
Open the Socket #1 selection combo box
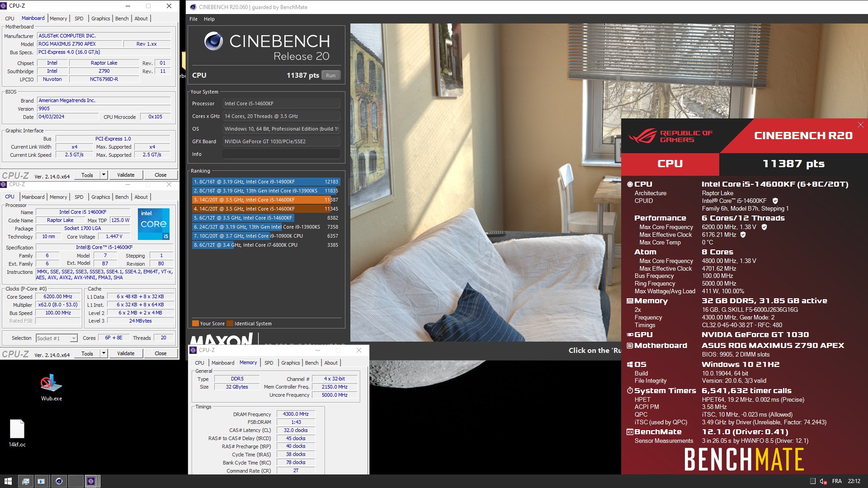(57, 338)
